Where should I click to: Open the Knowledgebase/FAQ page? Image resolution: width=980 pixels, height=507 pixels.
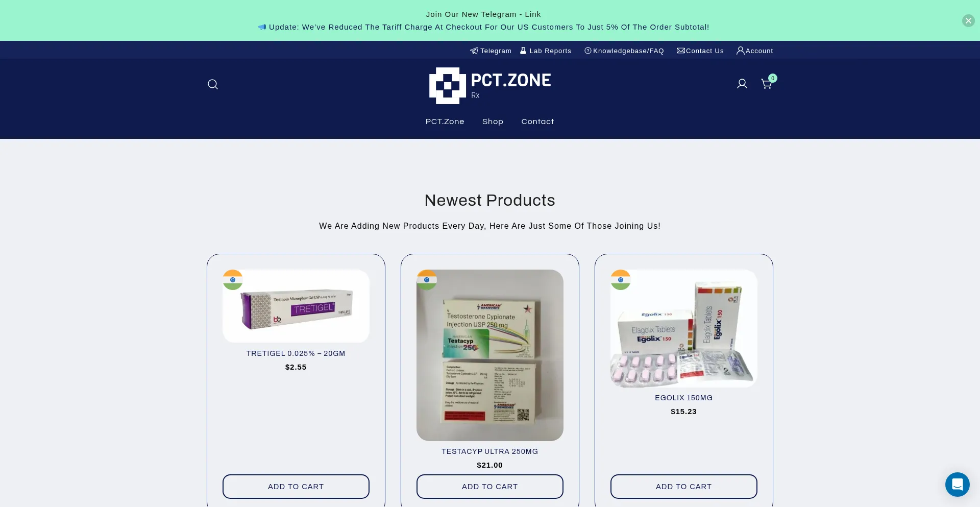point(624,51)
